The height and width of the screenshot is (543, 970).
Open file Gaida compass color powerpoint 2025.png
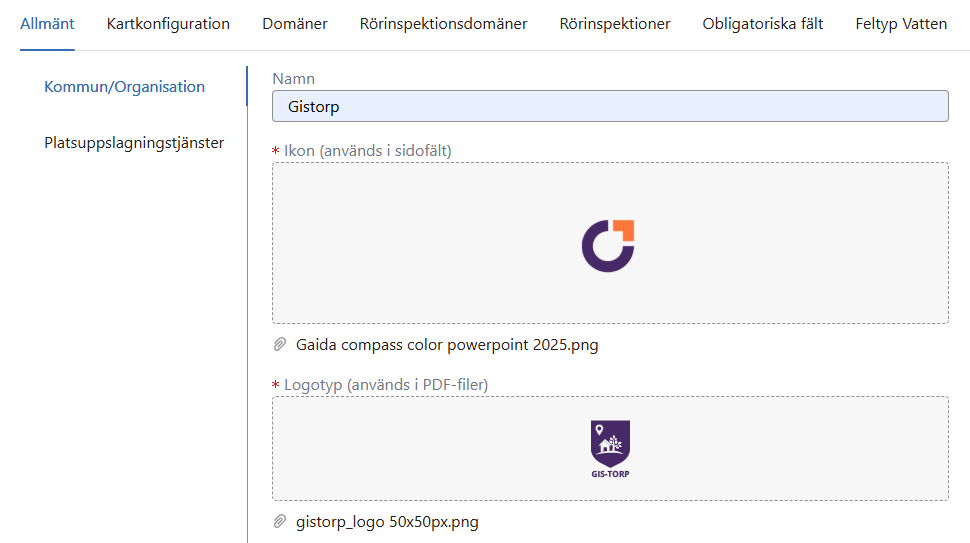[x=447, y=345]
